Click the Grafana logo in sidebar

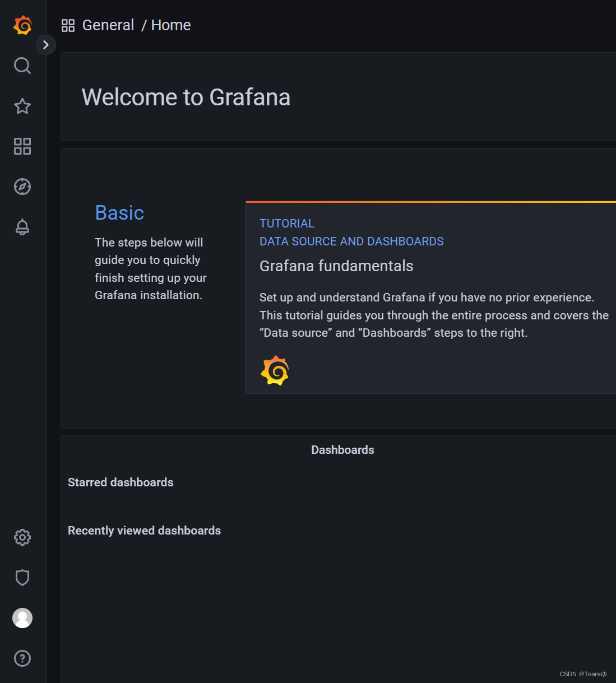[22, 25]
